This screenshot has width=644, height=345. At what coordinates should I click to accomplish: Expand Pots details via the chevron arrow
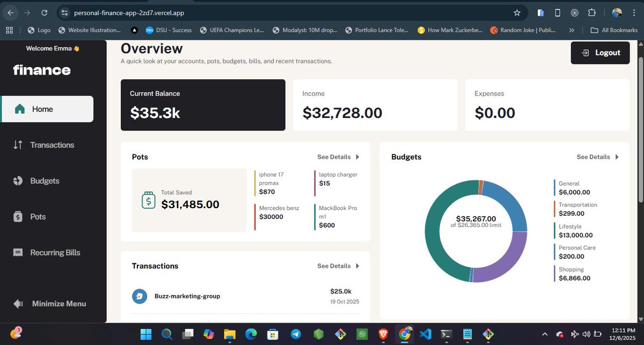pos(357,157)
